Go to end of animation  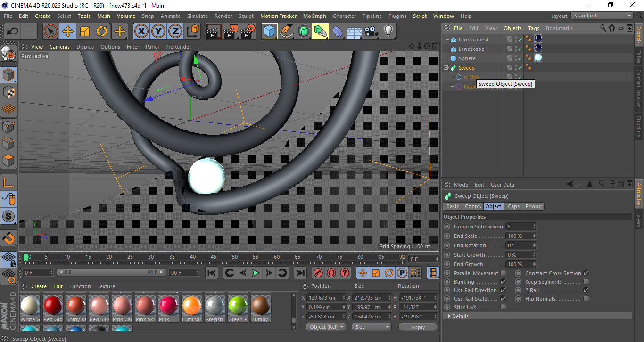pos(300,273)
